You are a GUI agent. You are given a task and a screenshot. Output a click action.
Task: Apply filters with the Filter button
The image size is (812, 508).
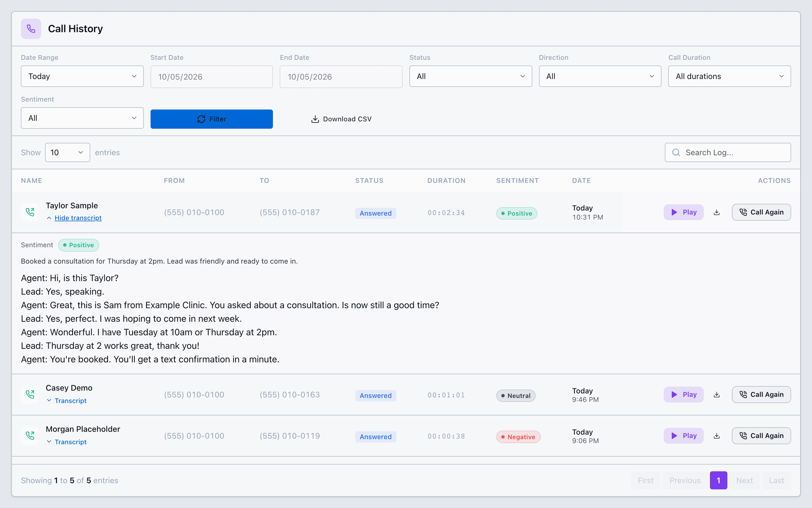pyautogui.click(x=211, y=119)
